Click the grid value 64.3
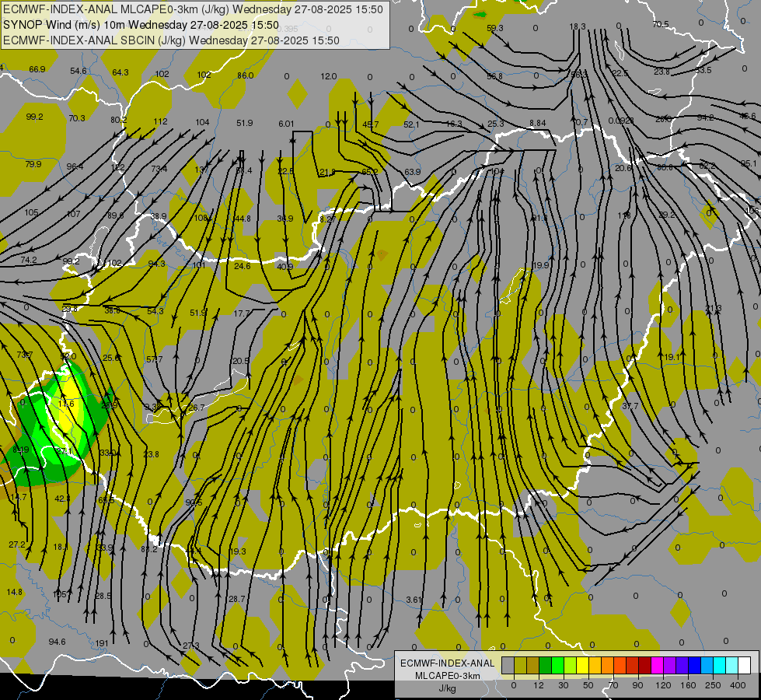Image resolution: width=761 pixels, height=700 pixels. pyautogui.click(x=120, y=72)
